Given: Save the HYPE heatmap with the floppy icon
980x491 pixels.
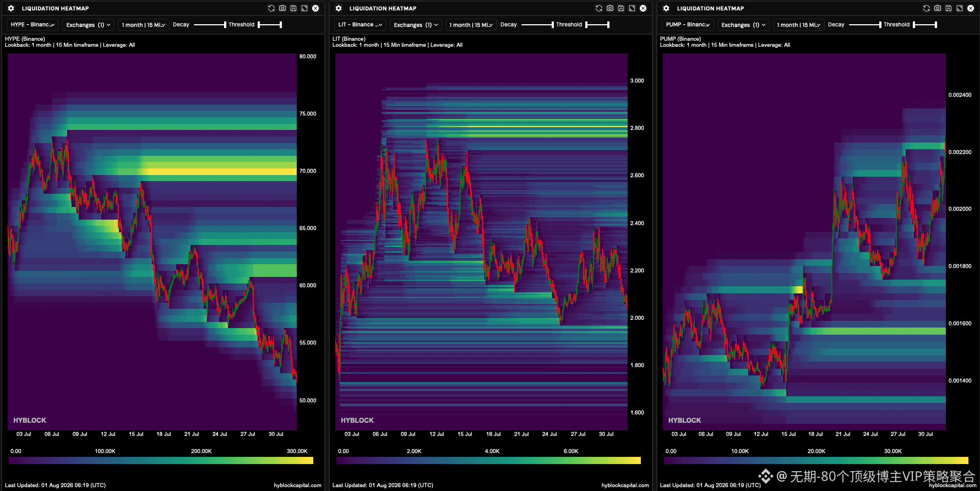Looking at the screenshot, I should tap(293, 8).
